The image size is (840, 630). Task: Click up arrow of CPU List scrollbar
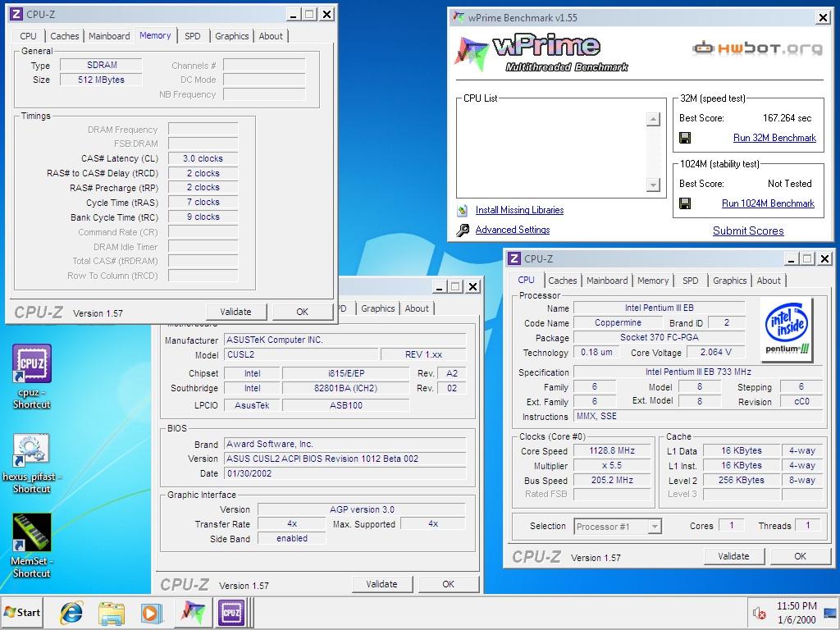click(x=653, y=119)
